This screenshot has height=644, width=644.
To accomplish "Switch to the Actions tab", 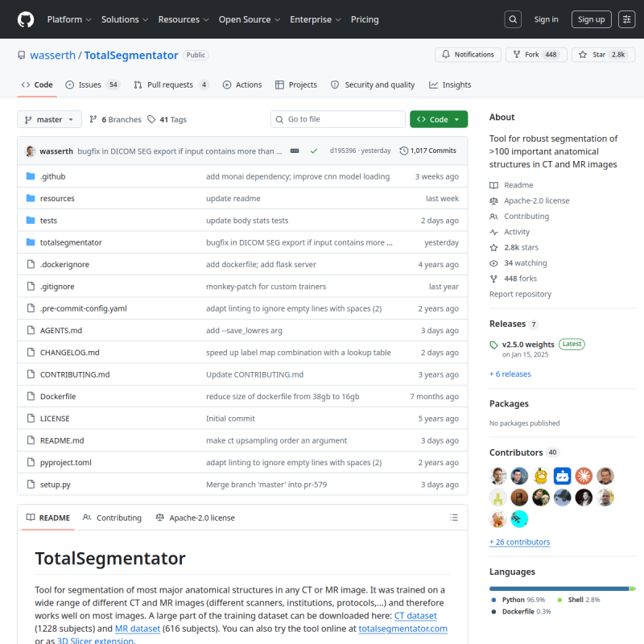I will 242,85.
